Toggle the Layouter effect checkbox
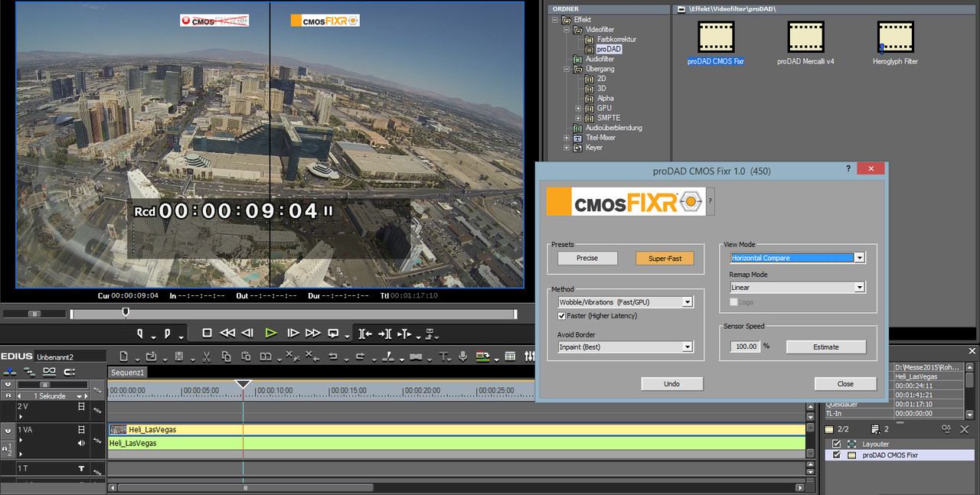Screen dimensions: 980x495 click(837, 444)
